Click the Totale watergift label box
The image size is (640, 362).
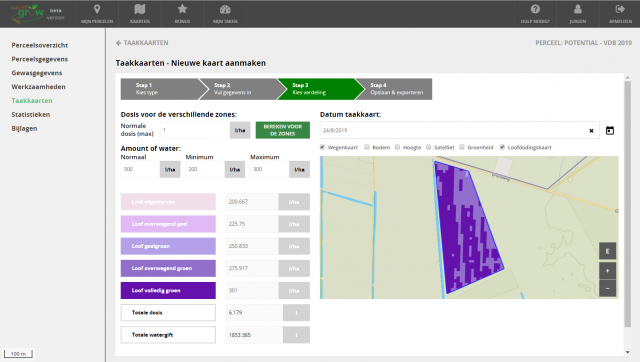tap(168, 335)
